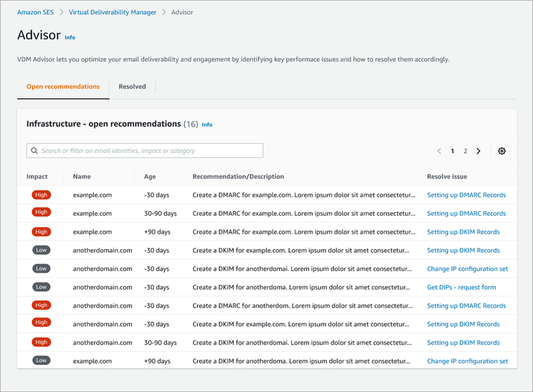The width and height of the screenshot is (533, 392).
Task: Click Change IP configuration set for example.com +90 days Low row
Action: (467, 361)
